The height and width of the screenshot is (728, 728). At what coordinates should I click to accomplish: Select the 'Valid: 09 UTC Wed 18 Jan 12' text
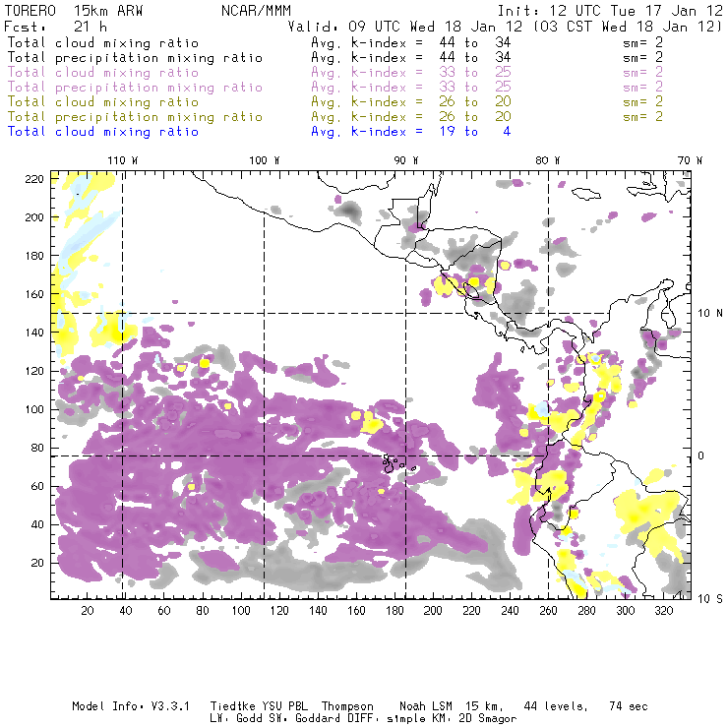click(405, 27)
